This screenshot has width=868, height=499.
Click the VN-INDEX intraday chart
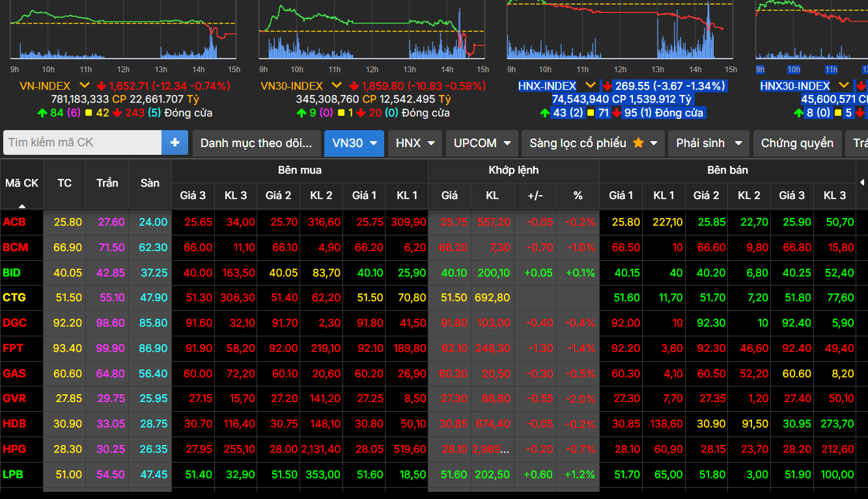click(x=124, y=33)
